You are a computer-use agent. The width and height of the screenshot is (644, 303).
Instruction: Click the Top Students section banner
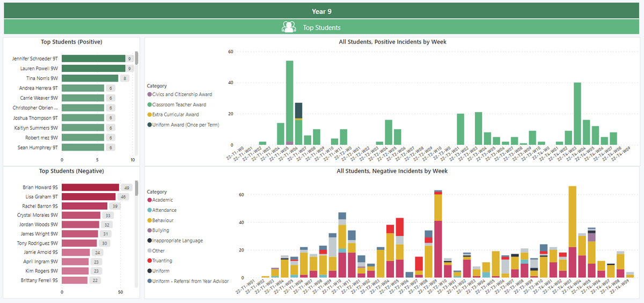[321, 27]
